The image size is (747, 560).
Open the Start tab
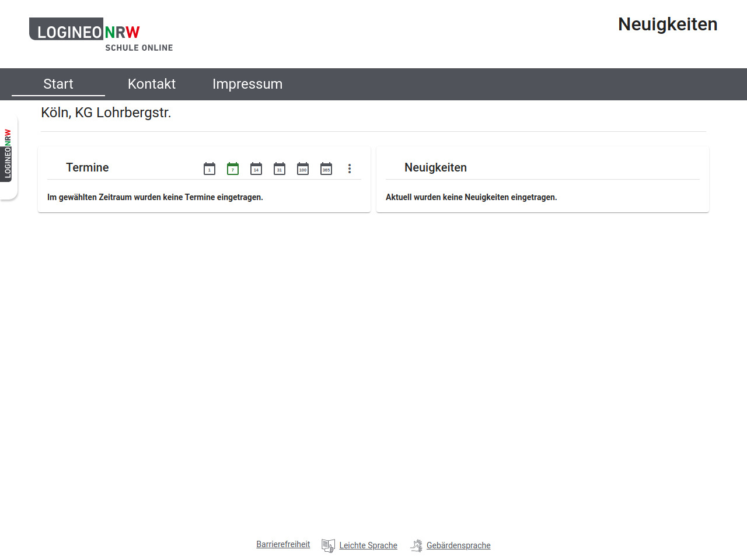pos(58,84)
